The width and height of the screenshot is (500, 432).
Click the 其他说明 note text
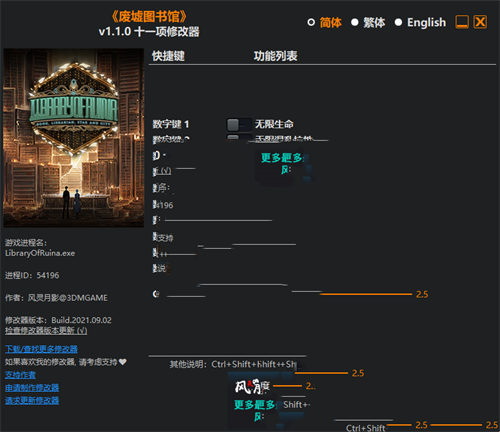[233, 364]
